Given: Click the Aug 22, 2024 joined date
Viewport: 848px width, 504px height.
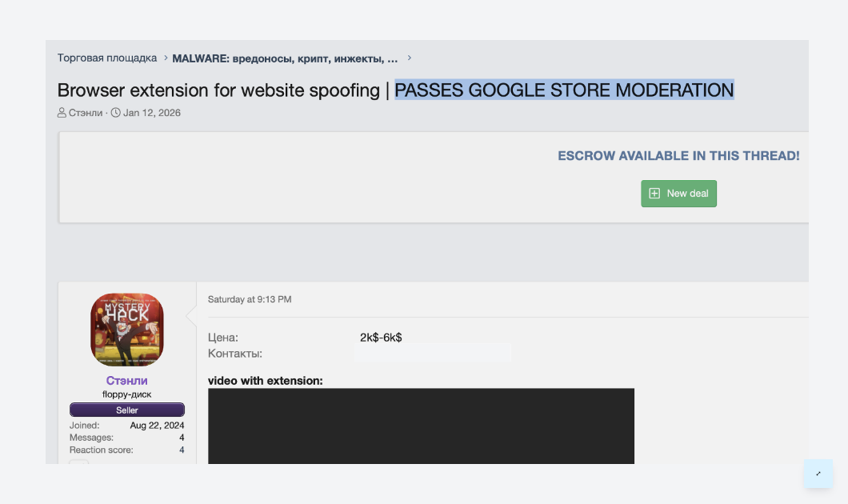Looking at the screenshot, I should pyautogui.click(x=157, y=426).
